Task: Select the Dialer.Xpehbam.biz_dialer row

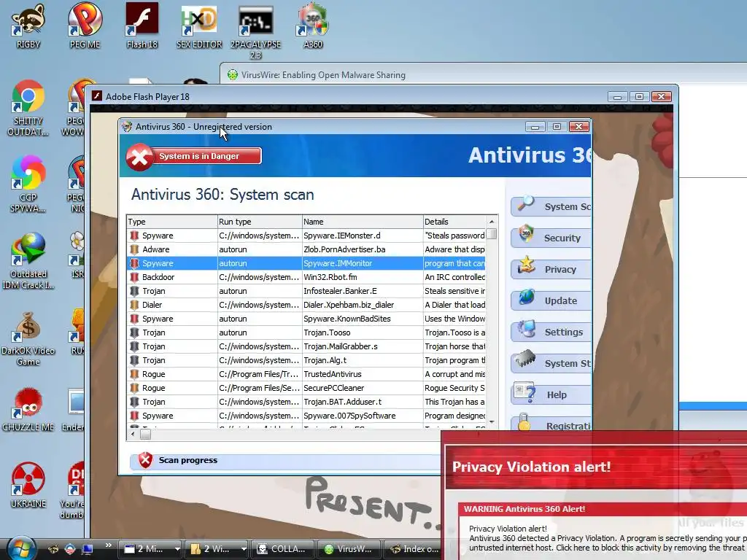Action: (x=306, y=305)
